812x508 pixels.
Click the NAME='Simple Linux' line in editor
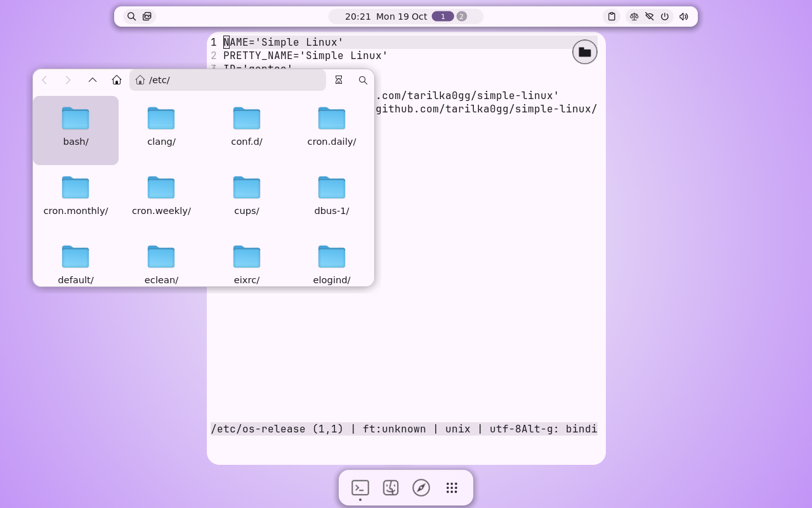[283, 43]
